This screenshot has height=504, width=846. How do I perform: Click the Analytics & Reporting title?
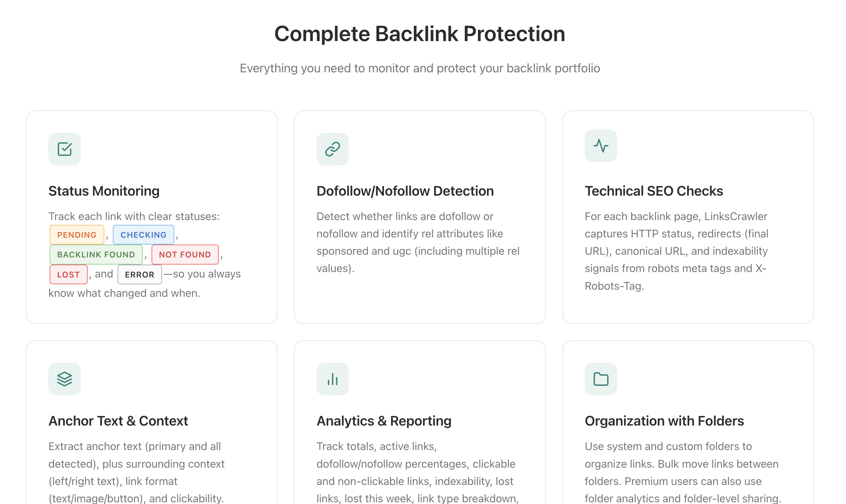click(384, 421)
